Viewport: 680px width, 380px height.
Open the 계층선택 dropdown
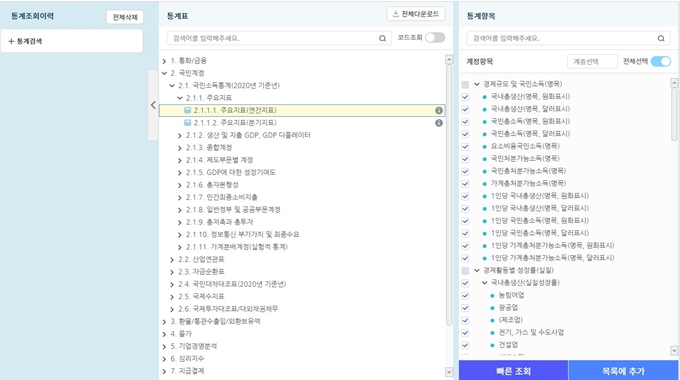pyautogui.click(x=592, y=62)
